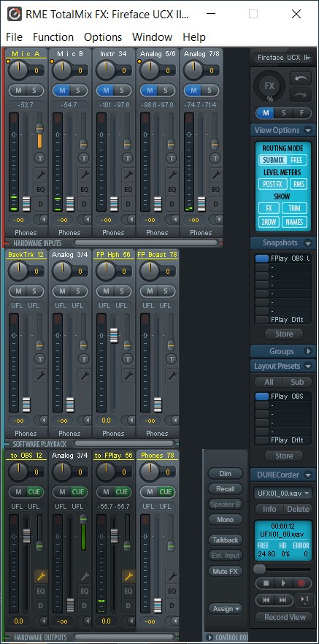319x644 pixels.
Task: Click the Talkback button
Action: point(226,540)
